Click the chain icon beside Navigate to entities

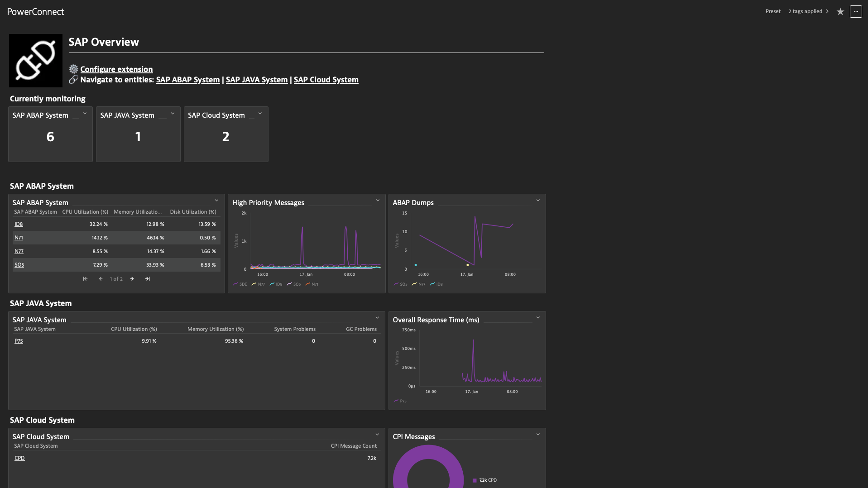[x=73, y=80]
